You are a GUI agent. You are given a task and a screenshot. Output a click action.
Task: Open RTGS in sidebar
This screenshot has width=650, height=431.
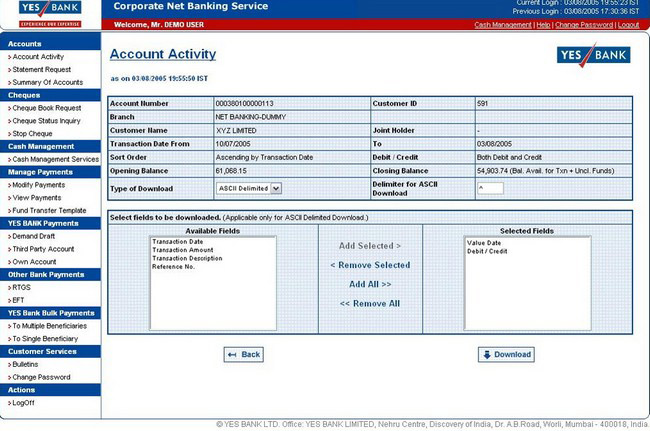coord(22,288)
